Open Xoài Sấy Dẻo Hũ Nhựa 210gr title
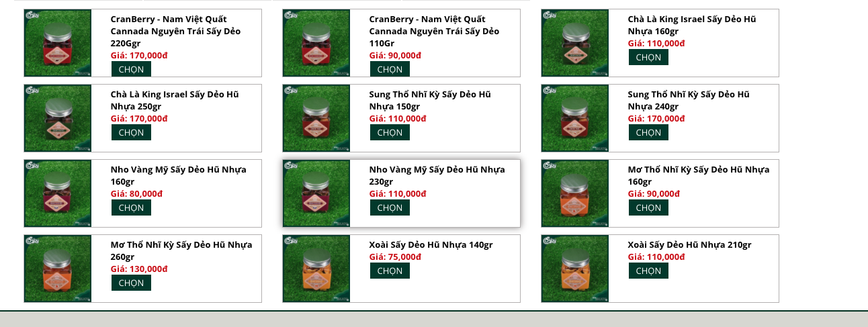Viewport: 868px width, 327px height. point(689,244)
